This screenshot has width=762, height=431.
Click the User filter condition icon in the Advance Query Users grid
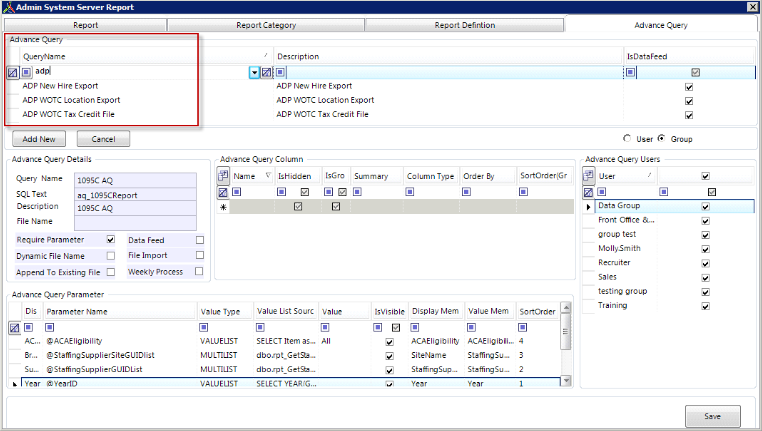pyautogui.click(x=602, y=192)
